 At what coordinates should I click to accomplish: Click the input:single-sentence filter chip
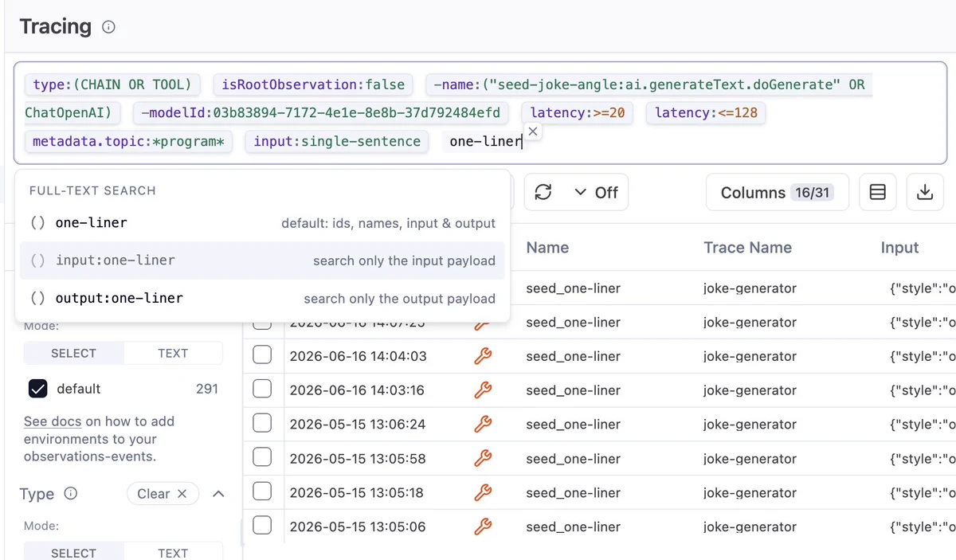click(x=337, y=142)
